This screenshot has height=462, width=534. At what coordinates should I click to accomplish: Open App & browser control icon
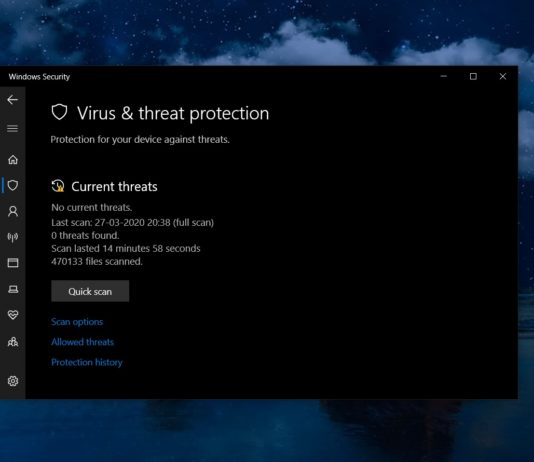click(x=13, y=262)
